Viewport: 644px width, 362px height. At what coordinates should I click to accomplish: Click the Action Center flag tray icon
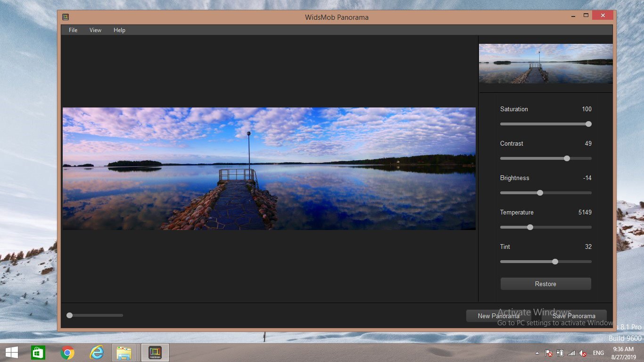(x=549, y=353)
